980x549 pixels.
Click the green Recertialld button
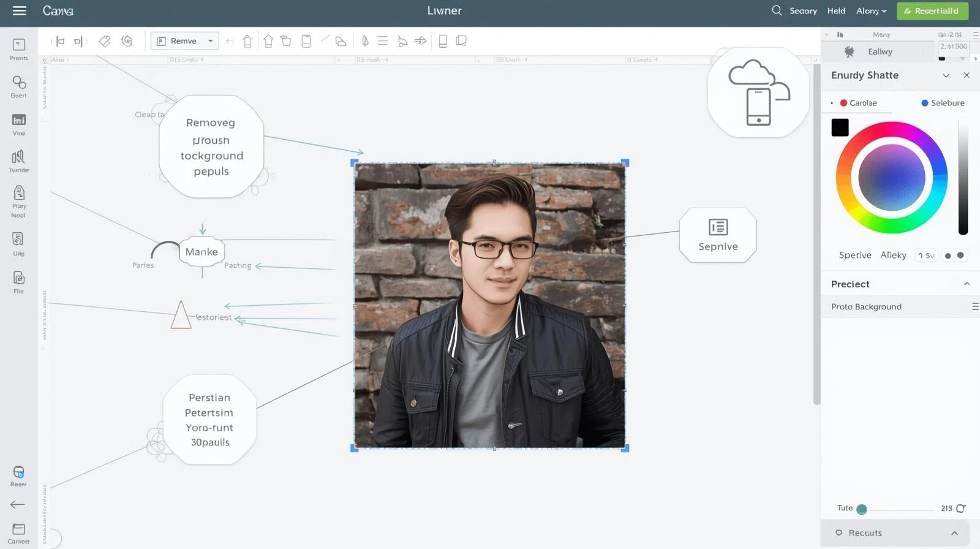coord(932,11)
